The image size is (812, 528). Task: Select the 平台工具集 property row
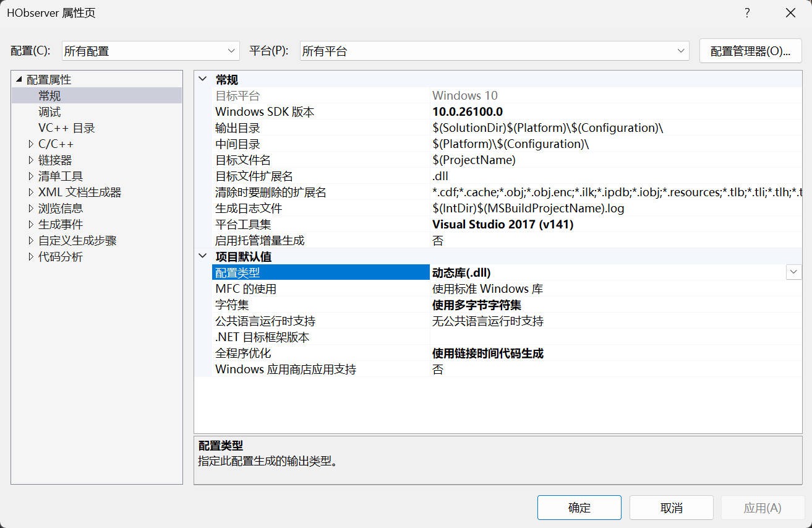[243, 225]
